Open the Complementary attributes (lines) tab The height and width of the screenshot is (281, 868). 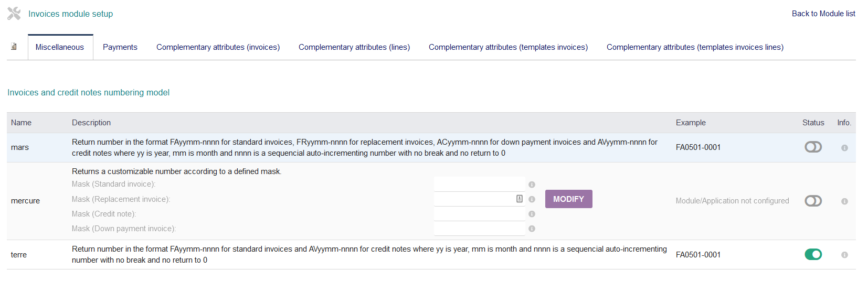354,47
